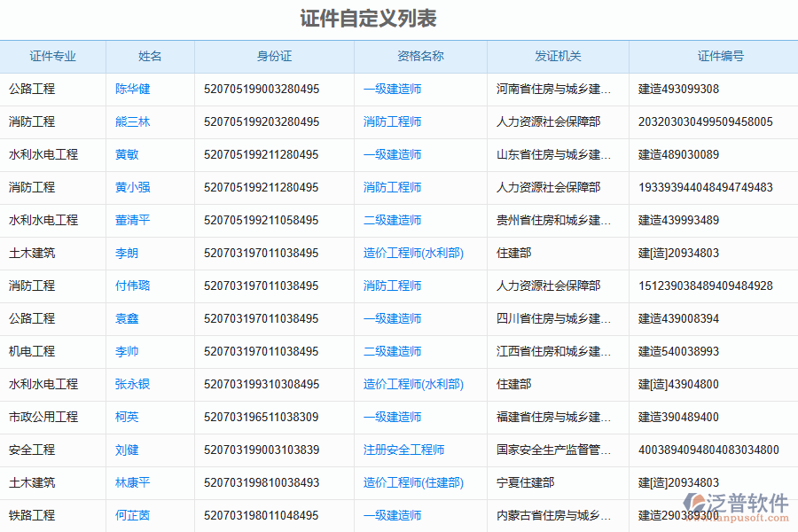The image size is (798, 532).
Task: Click the 资格名称 column header
Action: coord(420,56)
